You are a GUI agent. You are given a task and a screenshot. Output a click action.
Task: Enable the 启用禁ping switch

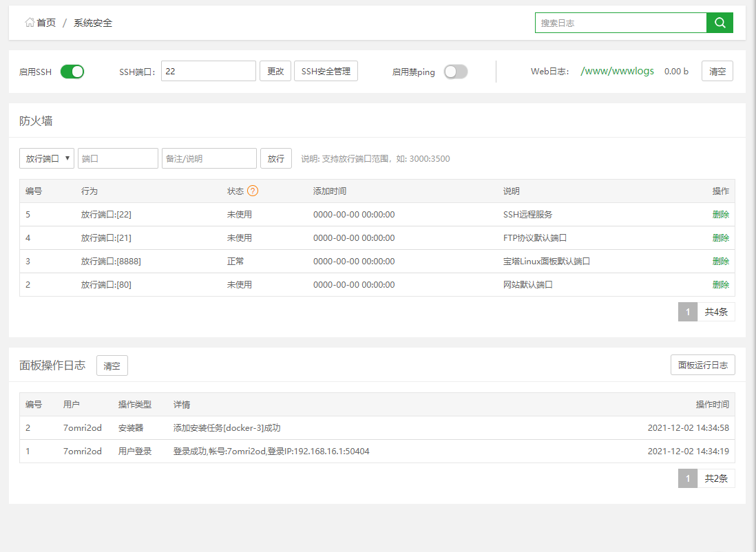point(456,72)
